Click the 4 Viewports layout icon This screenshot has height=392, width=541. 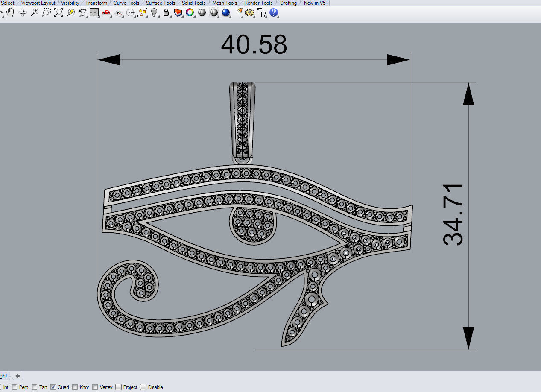tap(94, 13)
